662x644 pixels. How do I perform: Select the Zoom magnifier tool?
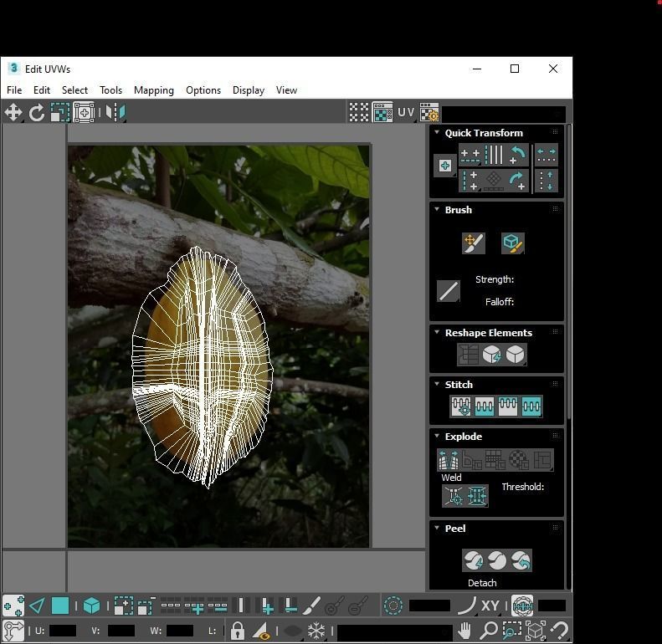tap(488, 631)
